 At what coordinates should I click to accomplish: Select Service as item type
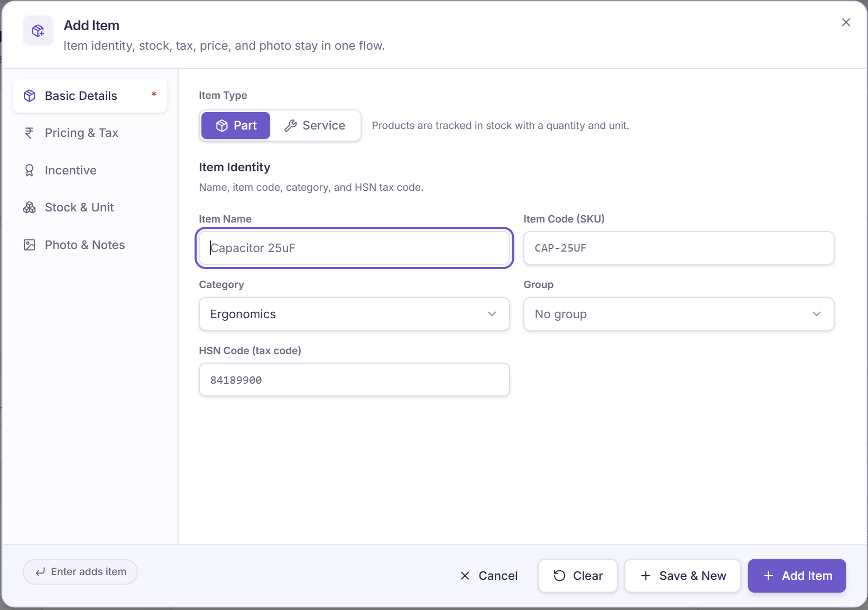(315, 126)
